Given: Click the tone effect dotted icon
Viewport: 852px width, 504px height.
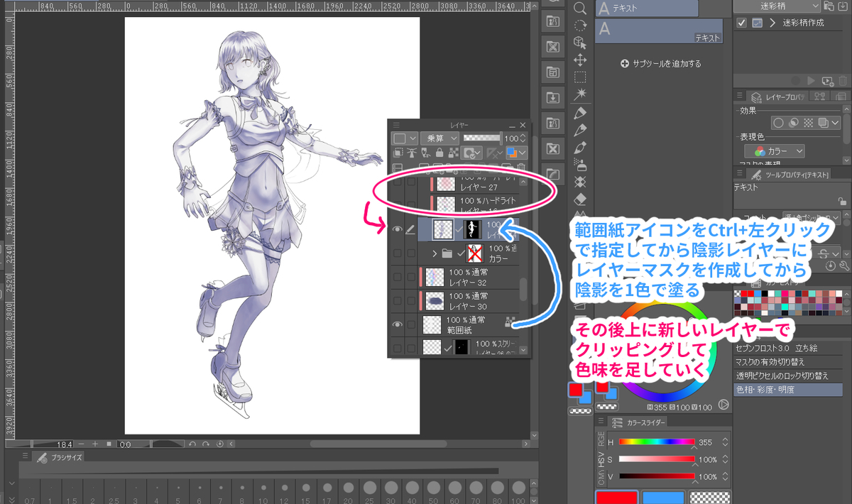Looking at the screenshot, I should (x=807, y=123).
